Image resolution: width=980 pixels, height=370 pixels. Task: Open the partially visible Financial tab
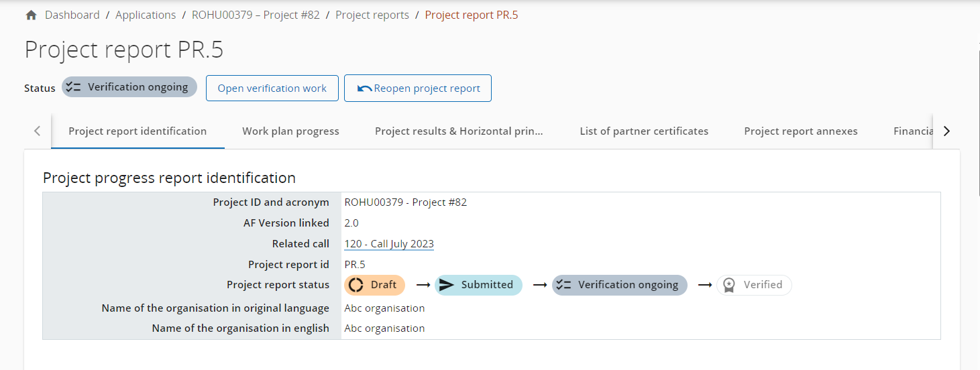click(x=913, y=131)
